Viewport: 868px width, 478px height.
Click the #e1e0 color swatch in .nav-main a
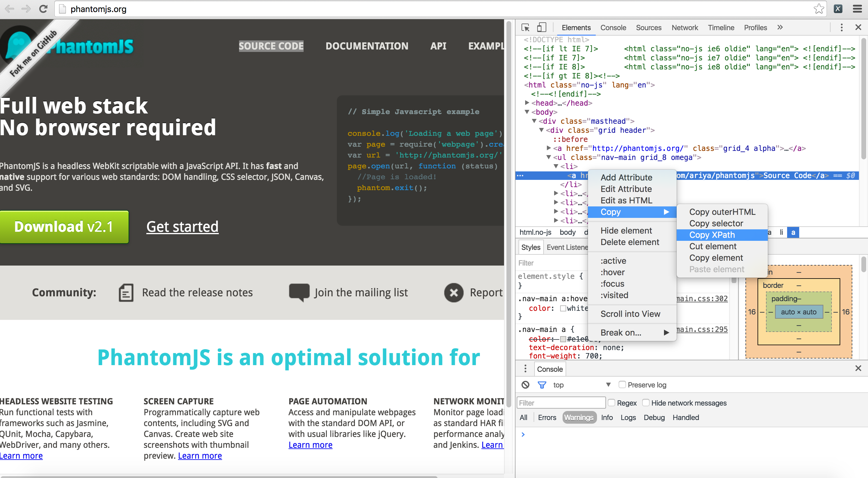[x=563, y=339]
